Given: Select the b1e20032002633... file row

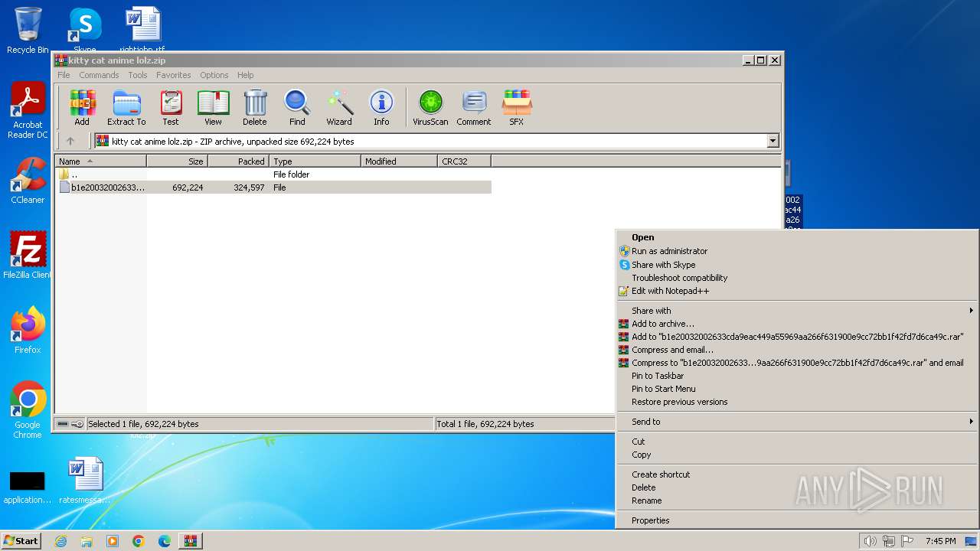Looking at the screenshot, I should [273, 187].
